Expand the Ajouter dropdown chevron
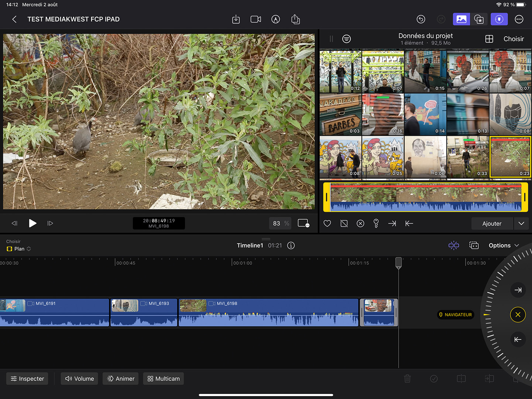This screenshot has width=532, height=399. click(x=521, y=224)
